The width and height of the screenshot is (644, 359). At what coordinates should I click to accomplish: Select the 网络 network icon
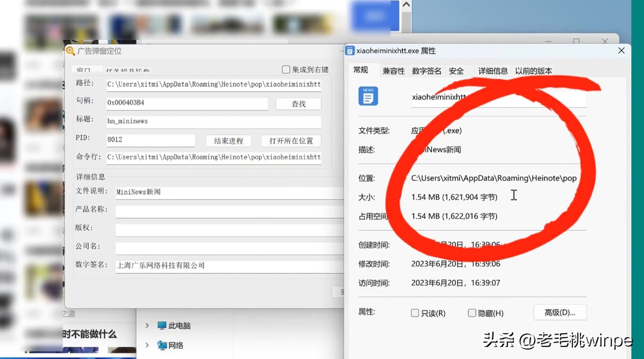[x=162, y=345]
